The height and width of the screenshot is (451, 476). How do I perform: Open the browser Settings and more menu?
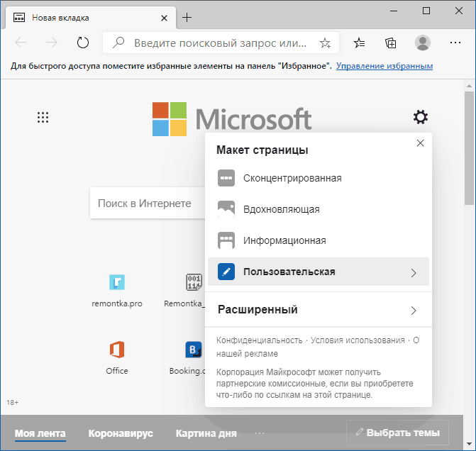click(x=455, y=43)
